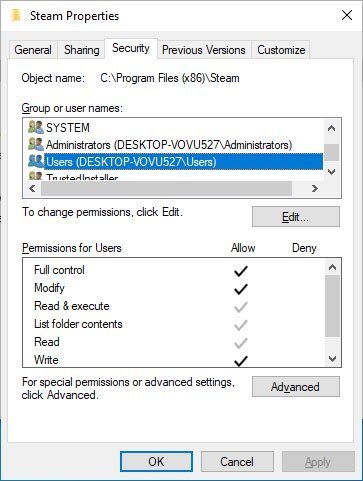363x481 pixels.
Task: Open the Previous Versions tab
Action: [204, 50]
